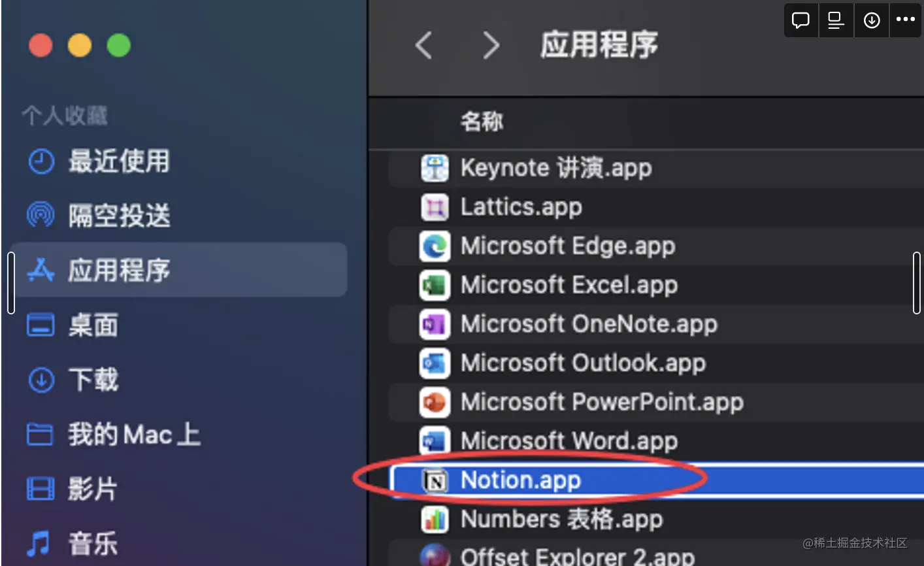This screenshot has width=924, height=566.
Task: Open 音乐 in the sidebar
Action: (93, 543)
